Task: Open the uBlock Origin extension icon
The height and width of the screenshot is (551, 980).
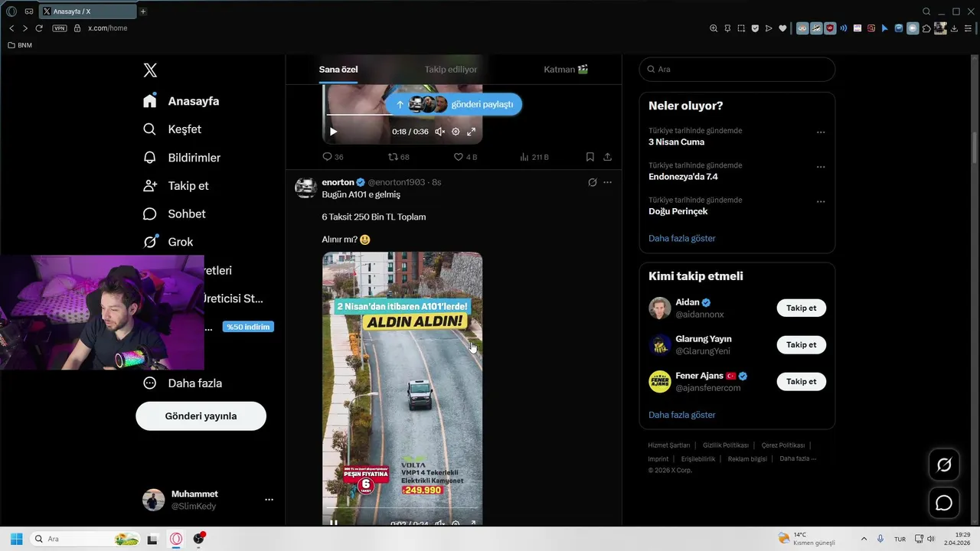Action: point(830,28)
